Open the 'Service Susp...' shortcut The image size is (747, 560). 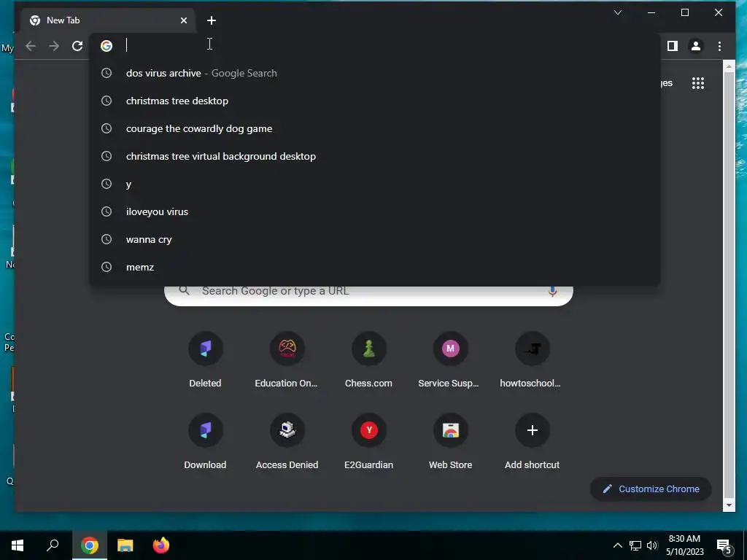tap(450, 359)
